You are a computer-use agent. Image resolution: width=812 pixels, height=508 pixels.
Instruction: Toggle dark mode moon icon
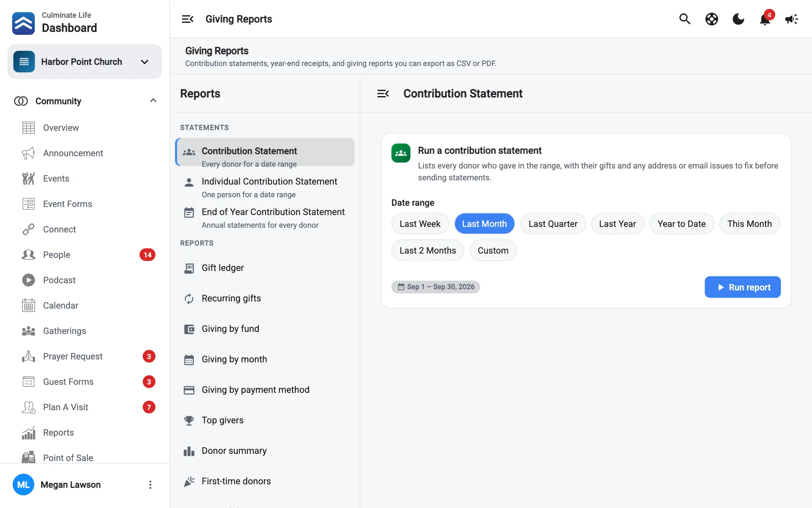(738, 19)
